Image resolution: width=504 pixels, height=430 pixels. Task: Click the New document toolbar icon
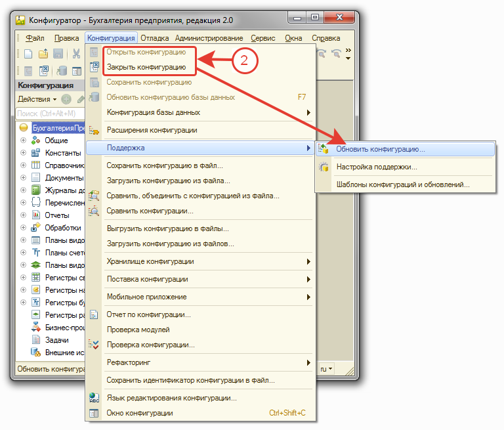(28, 54)
